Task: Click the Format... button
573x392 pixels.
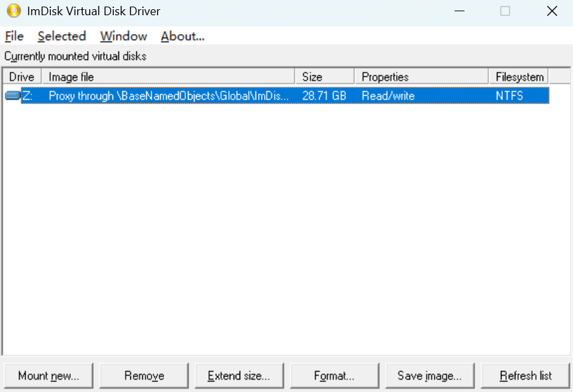Action: click(x=334, y=375)
